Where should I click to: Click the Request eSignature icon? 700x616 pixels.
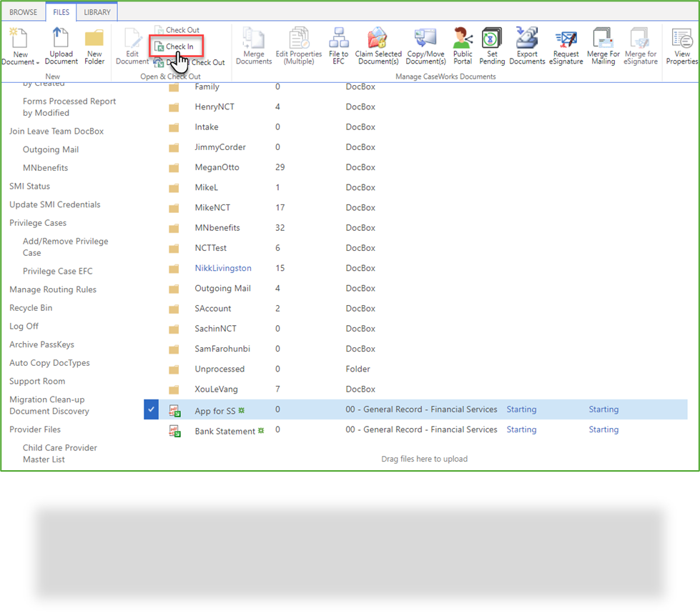click(x=566, y=45)
